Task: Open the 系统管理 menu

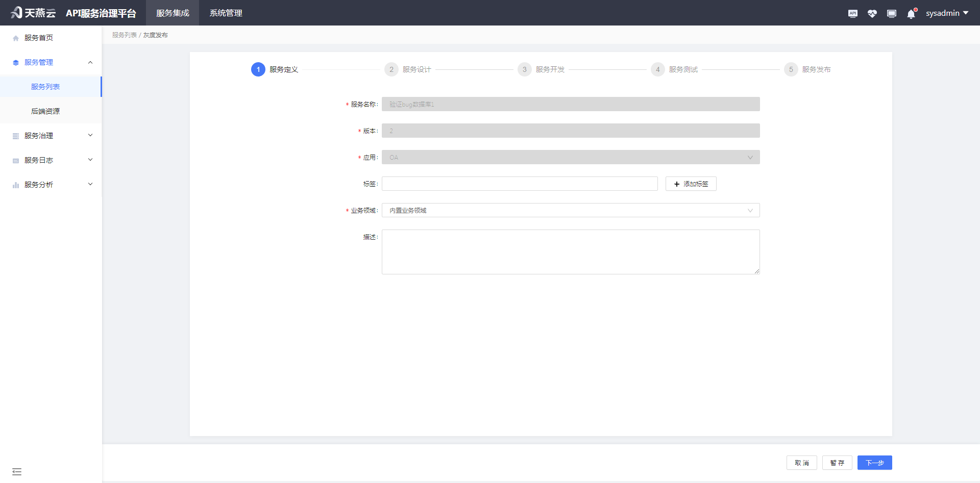Action: 225,13
